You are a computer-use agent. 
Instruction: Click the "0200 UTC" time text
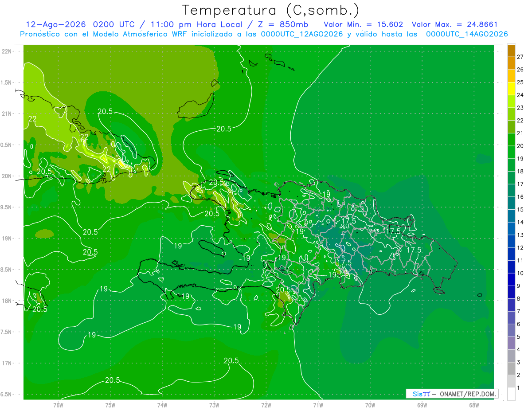pos(116,24)
